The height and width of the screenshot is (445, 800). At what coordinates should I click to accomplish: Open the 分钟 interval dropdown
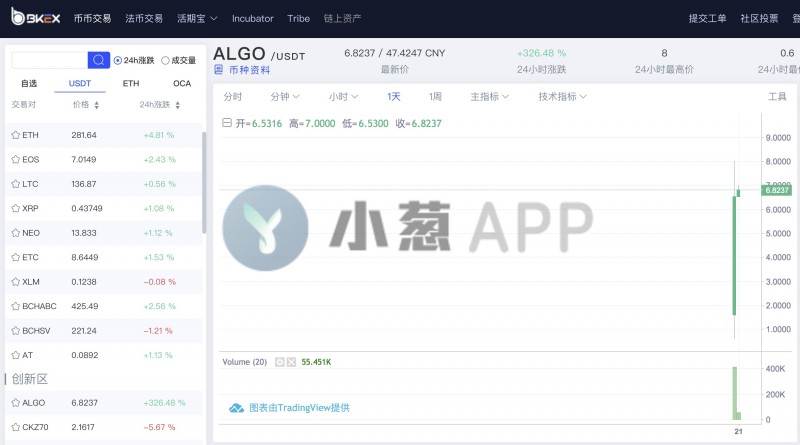click(285, 96)
